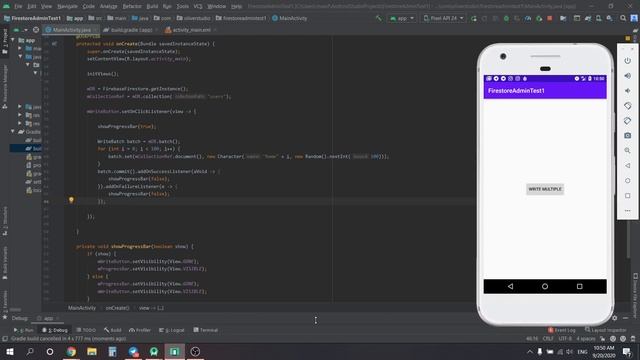This screenshot has width=640, height=360.
Task: Open the Event Log button
Action: (562, 330)
